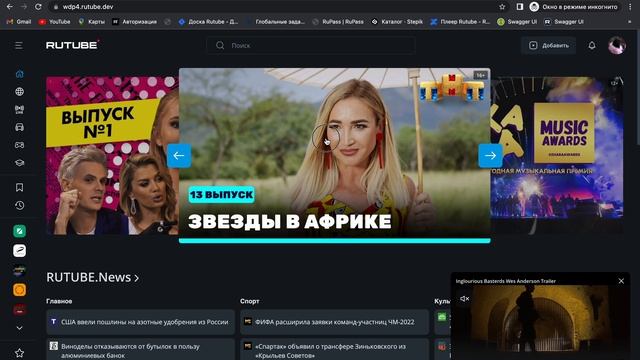640x360 pixels.
Task: Open the orange channel icon in sidebar
Action: coord(19,290)
